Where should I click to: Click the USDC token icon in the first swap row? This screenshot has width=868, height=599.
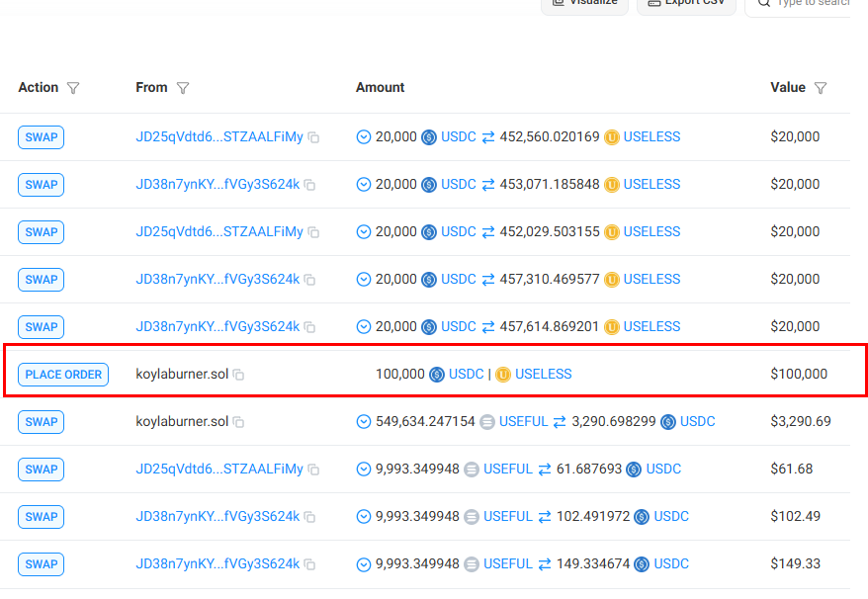click(428, 136)
